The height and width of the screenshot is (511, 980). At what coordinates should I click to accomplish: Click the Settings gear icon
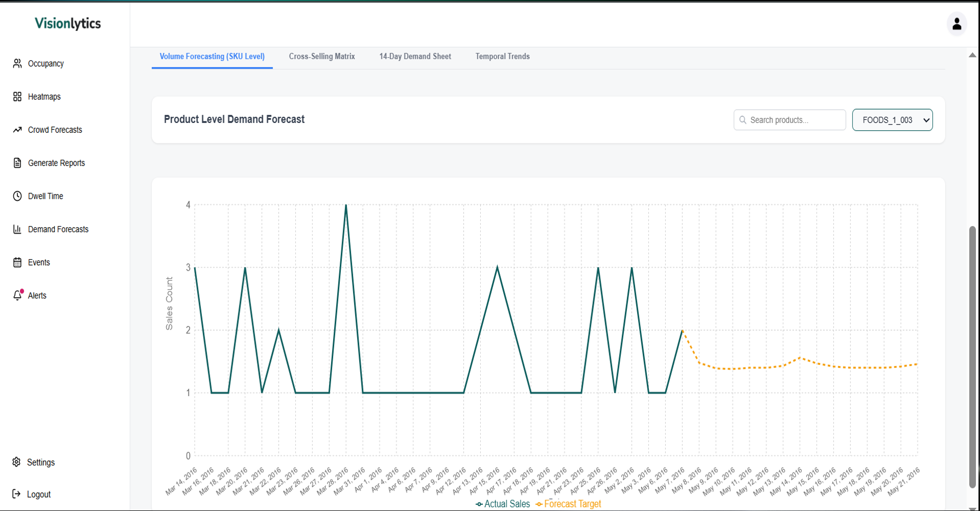click(x=16, y=462)
